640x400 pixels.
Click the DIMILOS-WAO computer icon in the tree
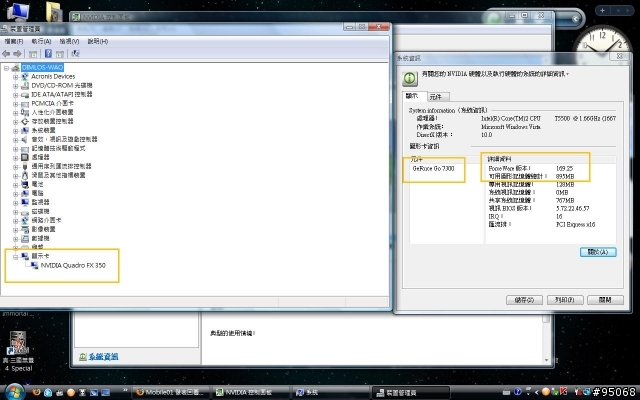(16, 68)
